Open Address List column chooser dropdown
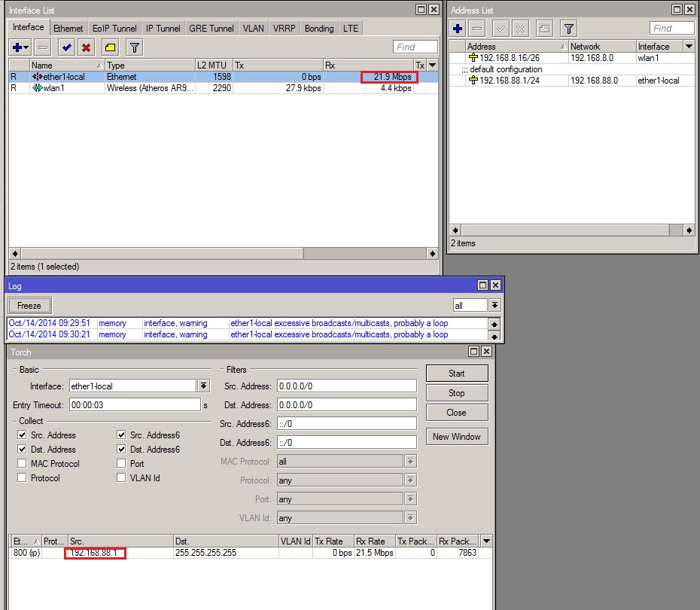700x610 pixels. pos(689,47)
